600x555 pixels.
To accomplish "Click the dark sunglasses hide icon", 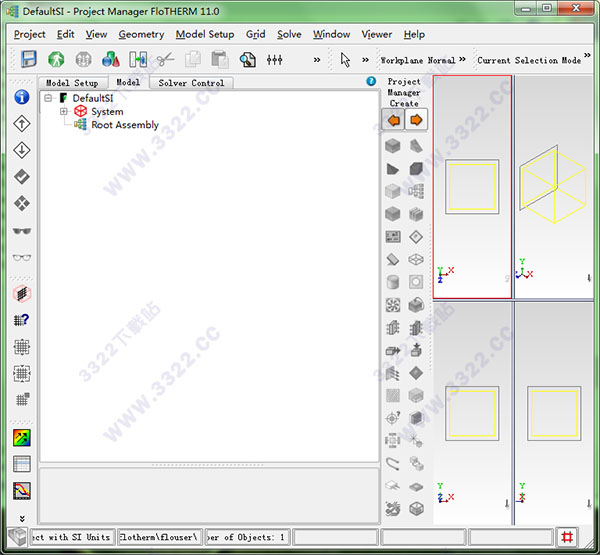I will coord(22,231).
